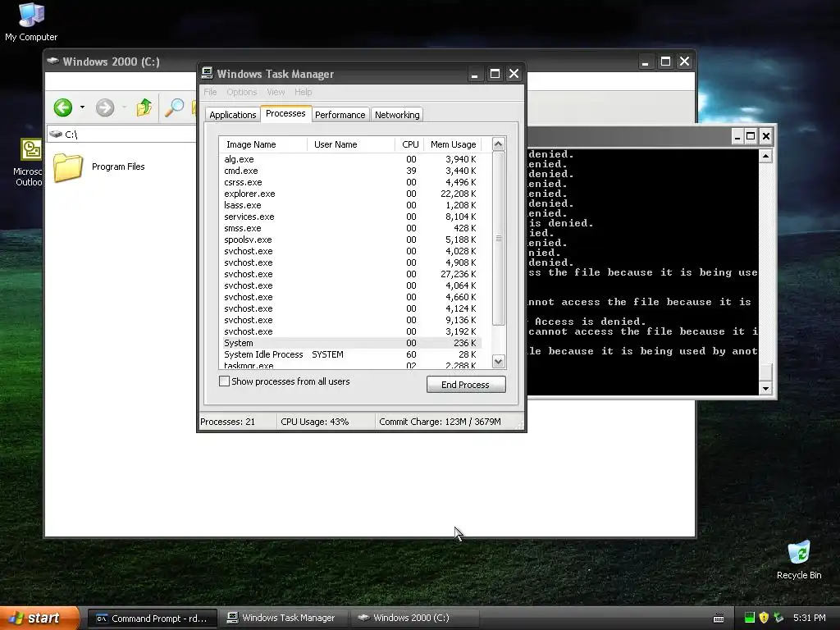Select the csrss.exe process row
This screenshot has width=840, height=630.
point(351,182)
